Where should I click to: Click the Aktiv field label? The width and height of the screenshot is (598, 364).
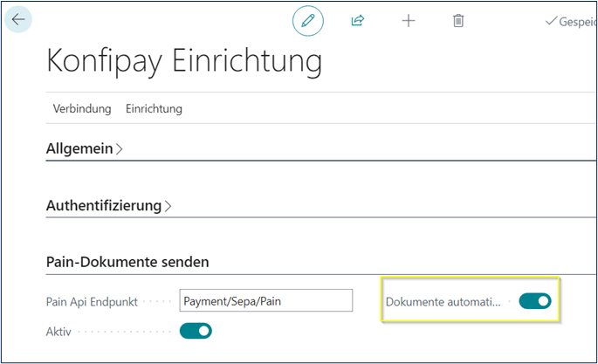[59, 332]
